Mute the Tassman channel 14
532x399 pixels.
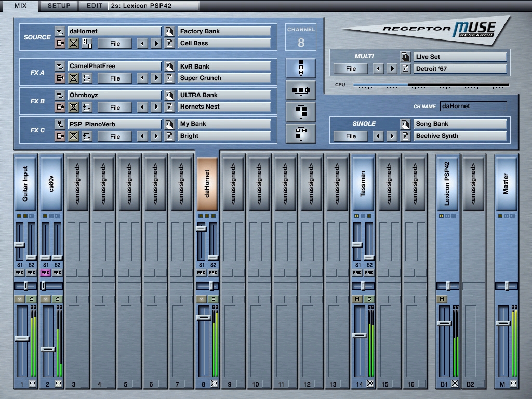(x=357, y=299)
